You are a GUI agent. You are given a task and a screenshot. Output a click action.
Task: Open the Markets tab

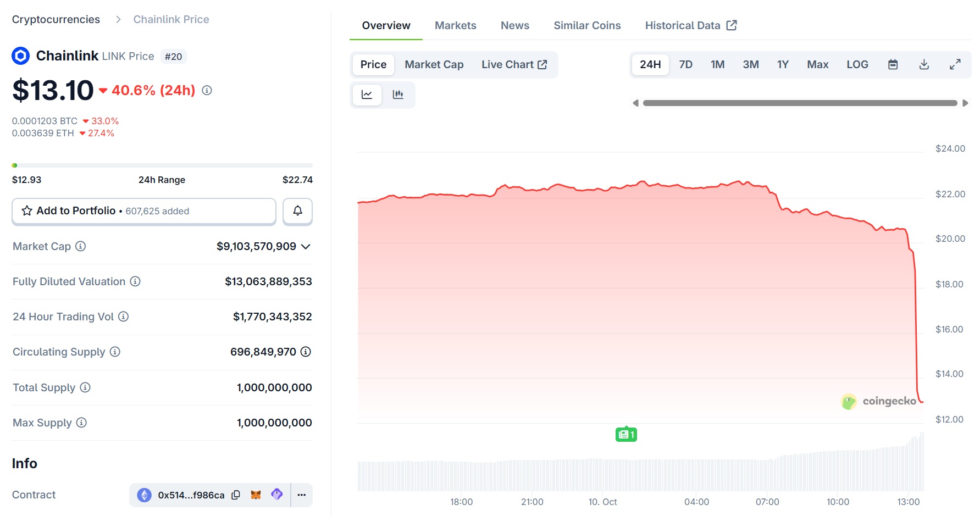[456, 25]
